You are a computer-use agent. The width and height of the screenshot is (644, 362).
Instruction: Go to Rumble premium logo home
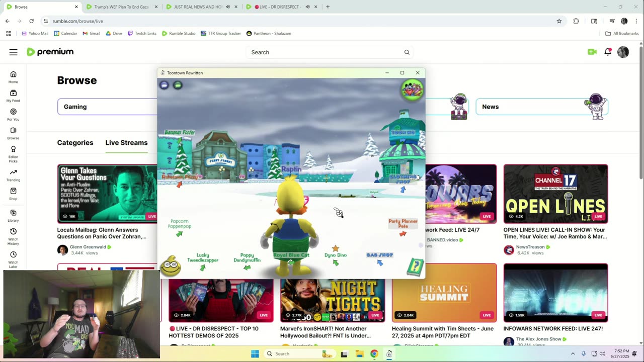pyautogui.click(x=50, y=52)
